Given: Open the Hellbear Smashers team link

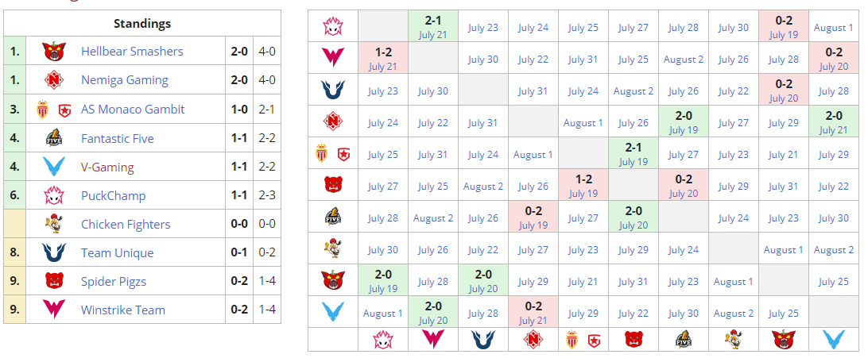Looking at the screenshot, I should coord(132,52).
